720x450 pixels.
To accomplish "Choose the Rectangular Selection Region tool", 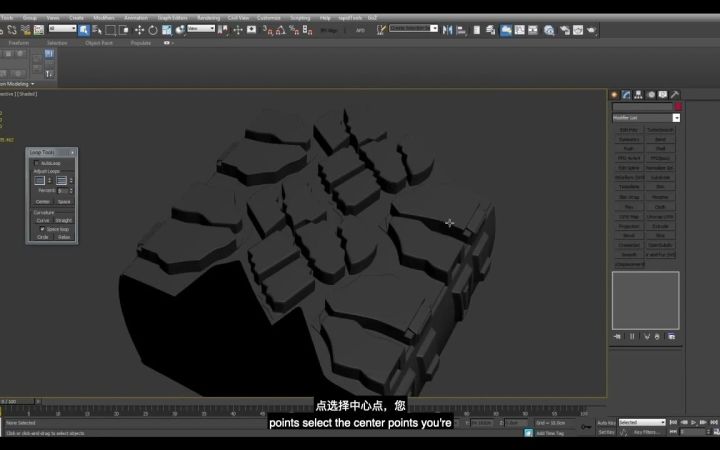I will (x=111, y=30).
